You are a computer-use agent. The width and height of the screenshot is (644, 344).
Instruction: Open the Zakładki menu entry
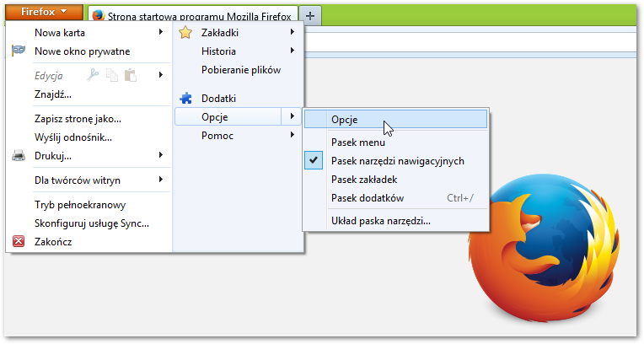[x=220, y=33]
